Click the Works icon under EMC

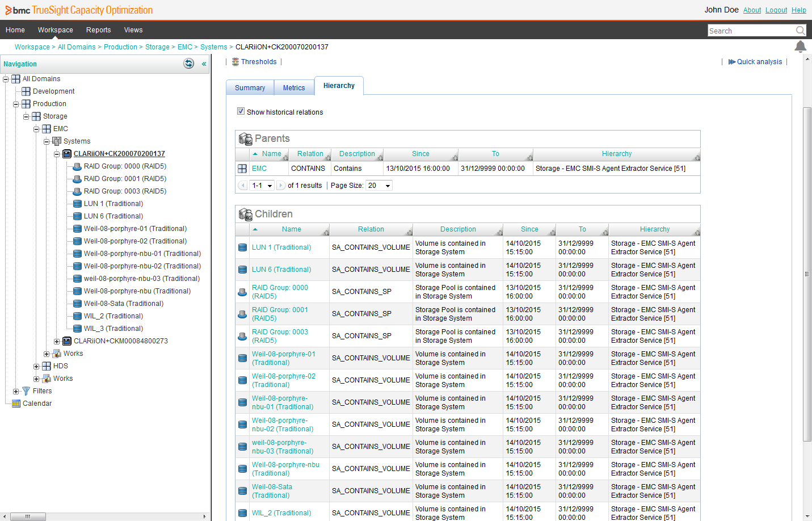pyautogui.click(x=57, y=354)
